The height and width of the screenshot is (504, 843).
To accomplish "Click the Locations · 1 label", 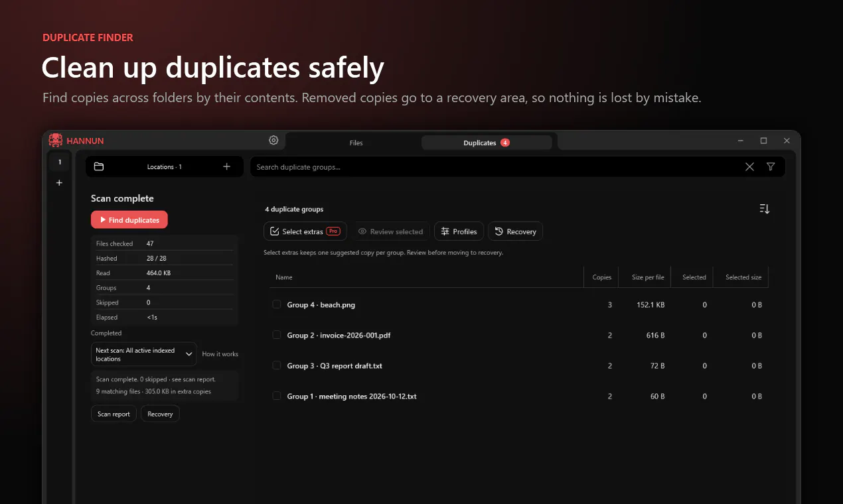I will pyautogui.click(x=165, y=167).
